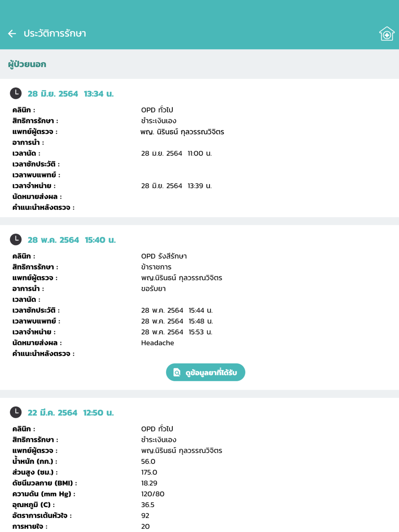View received medication info button
The width and height of the screenshot is (399, 532).
[205, 372]
